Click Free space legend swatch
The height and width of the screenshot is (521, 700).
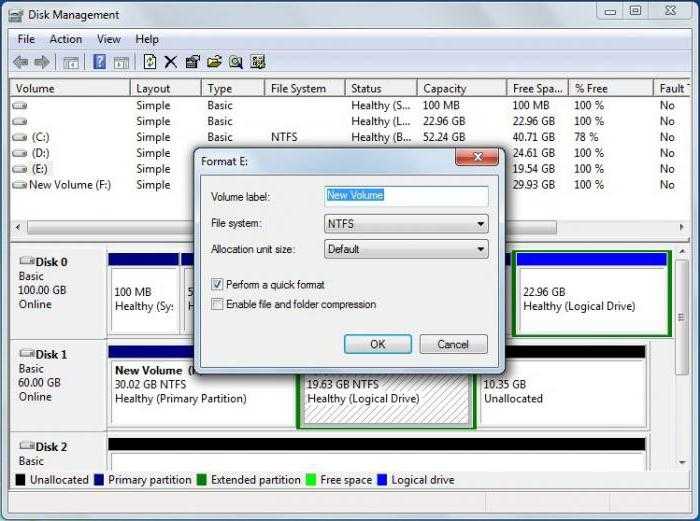[x=311, y=480]
